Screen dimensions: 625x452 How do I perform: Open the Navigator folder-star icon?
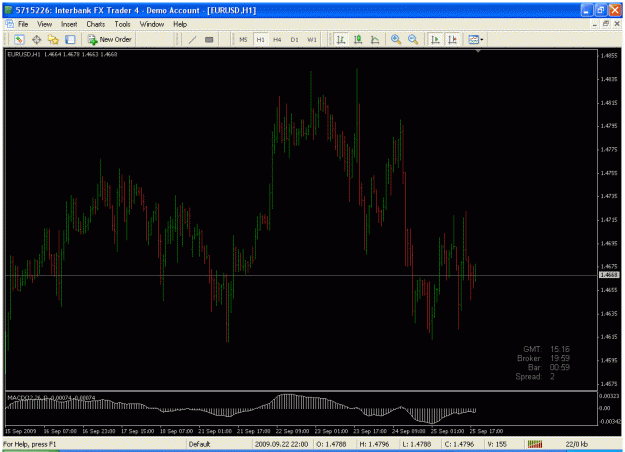tap(53, 39)
